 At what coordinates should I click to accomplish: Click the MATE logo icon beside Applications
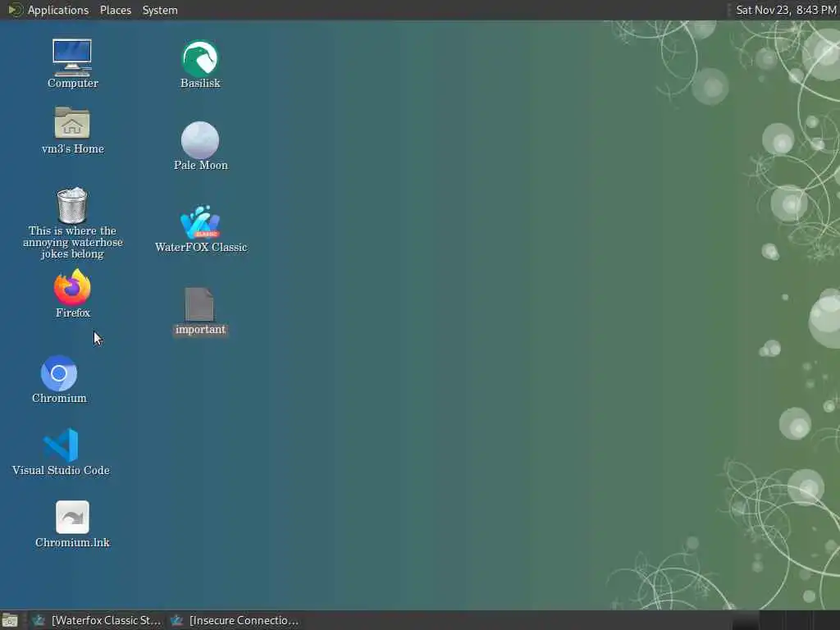15,10
